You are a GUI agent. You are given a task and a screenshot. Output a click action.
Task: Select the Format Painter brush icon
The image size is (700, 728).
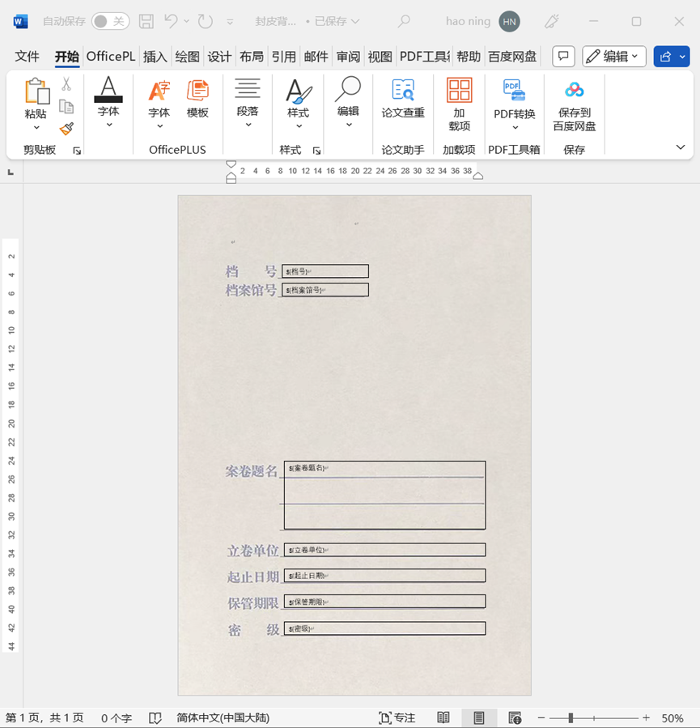click(x=66, y=129)
